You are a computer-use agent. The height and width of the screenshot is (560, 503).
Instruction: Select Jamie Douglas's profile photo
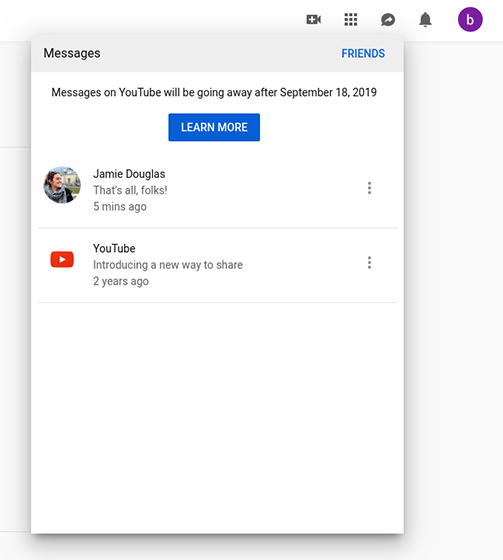[62, 185]
